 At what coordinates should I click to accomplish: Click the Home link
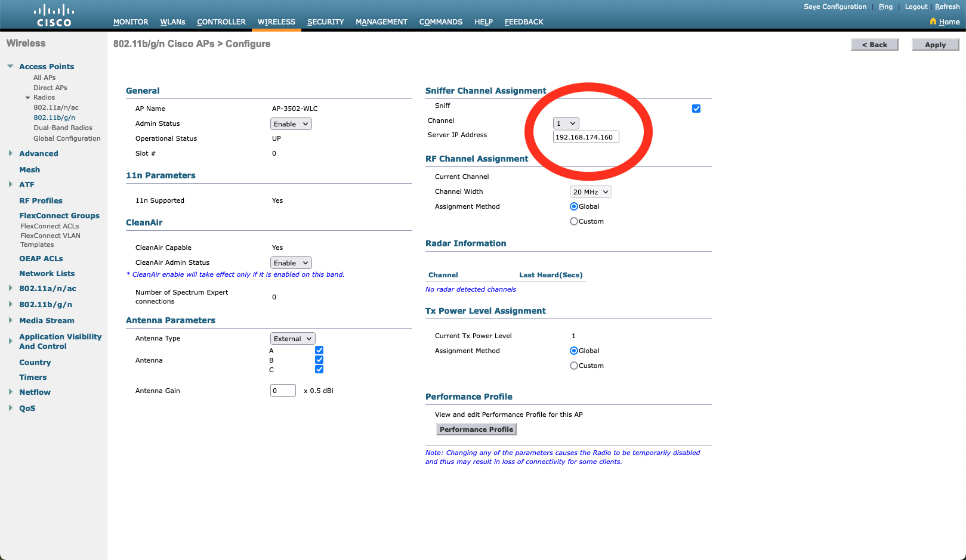(x=949, y=22)
